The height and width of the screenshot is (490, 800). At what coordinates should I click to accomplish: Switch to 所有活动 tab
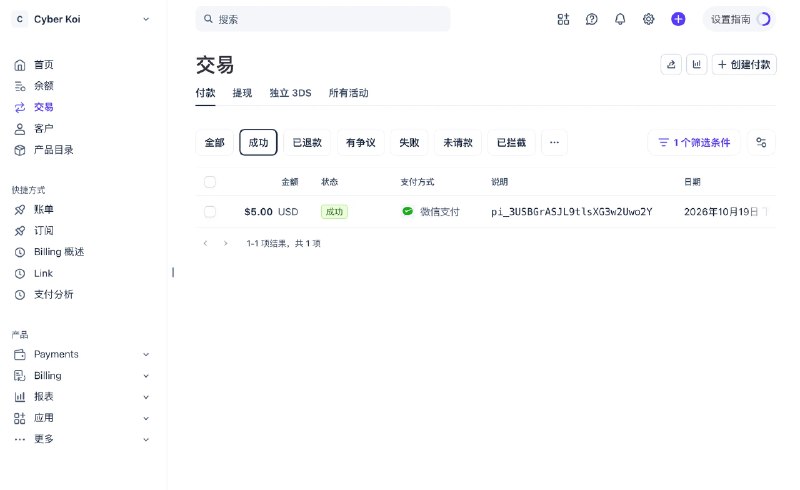pos(348,93)
